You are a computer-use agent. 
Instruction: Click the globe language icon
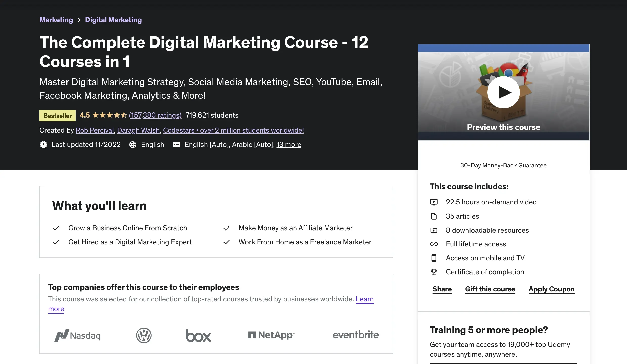click(133, 145)
